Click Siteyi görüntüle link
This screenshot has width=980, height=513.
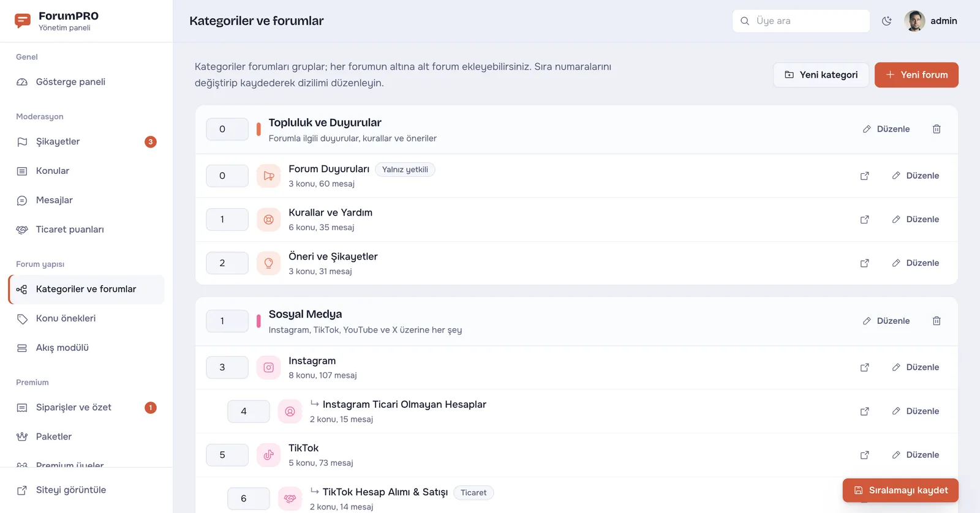pyautogui.click(x=86, y=490)
